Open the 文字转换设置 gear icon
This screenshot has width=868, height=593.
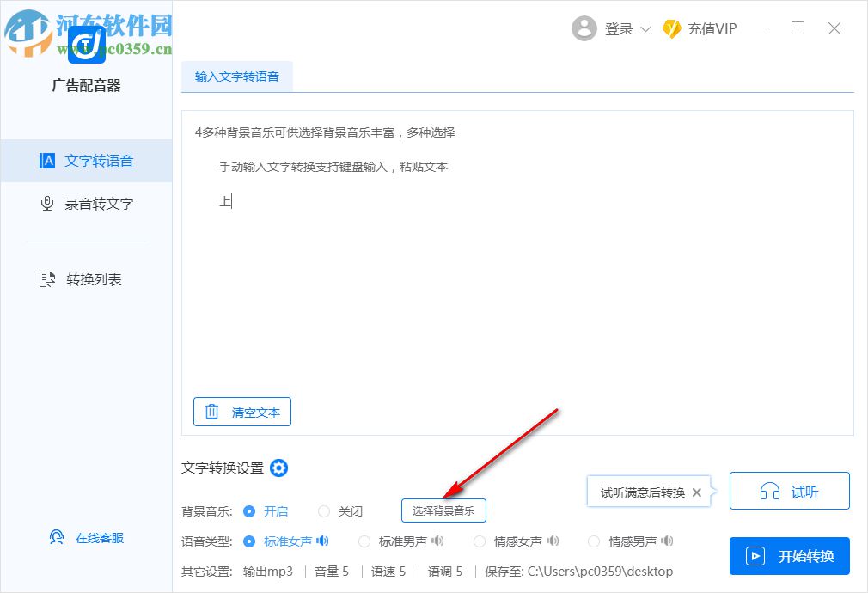[278, 468]
